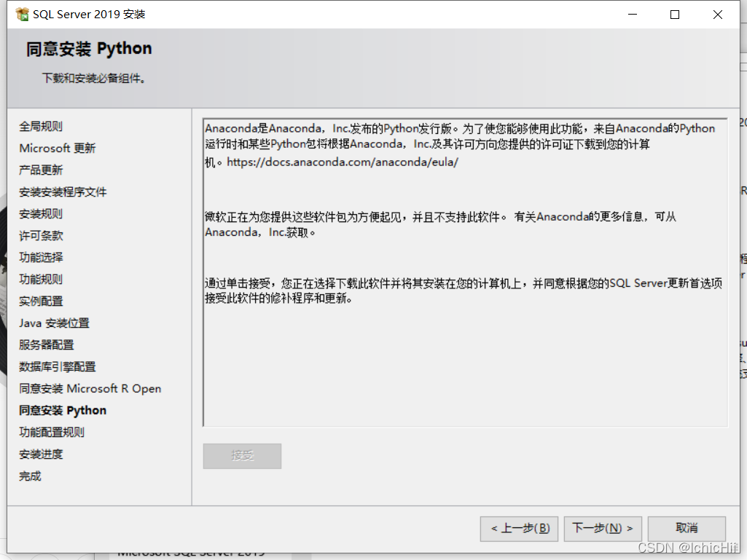This screenshot has height=560, width=747.
Task: Select Microsoft 更新 step in sidebar
Action: click(57, 149)
